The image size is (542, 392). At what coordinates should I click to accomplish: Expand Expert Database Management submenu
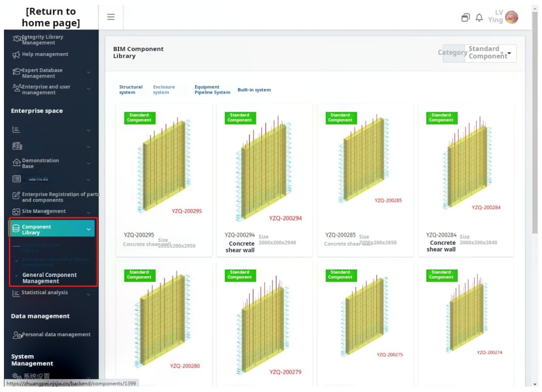pyautogui.click(x=88, y=72)
